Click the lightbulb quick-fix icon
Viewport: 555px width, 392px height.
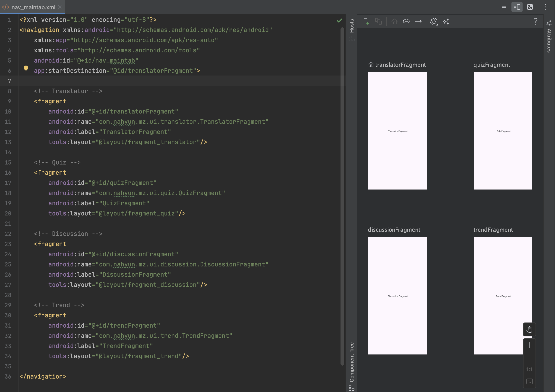point(26,69)
